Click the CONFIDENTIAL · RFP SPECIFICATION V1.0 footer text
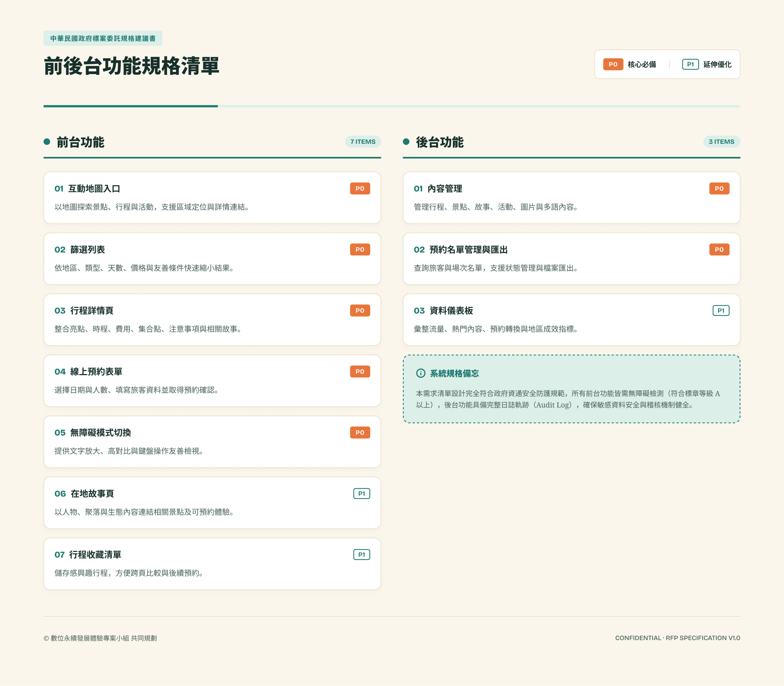 [677, 638]
